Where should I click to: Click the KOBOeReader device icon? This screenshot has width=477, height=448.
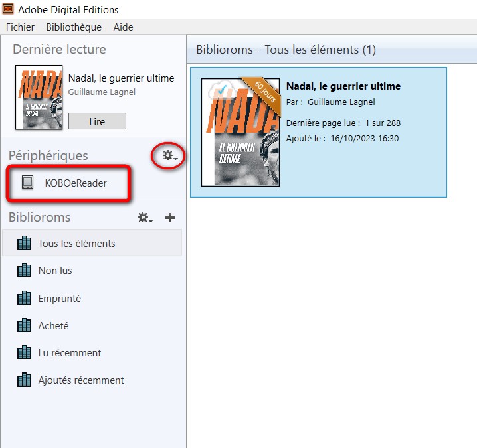click(x=28, y=183)
